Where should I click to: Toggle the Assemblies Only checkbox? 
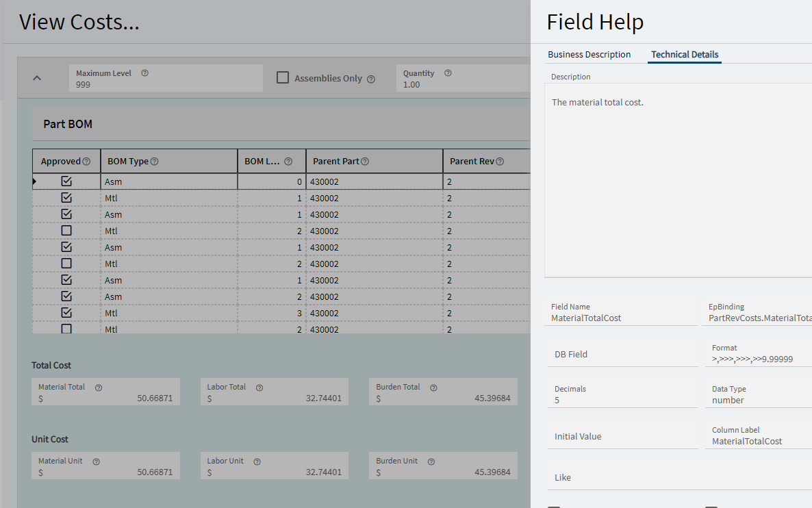pyautogui.click(x=283, y=77)
